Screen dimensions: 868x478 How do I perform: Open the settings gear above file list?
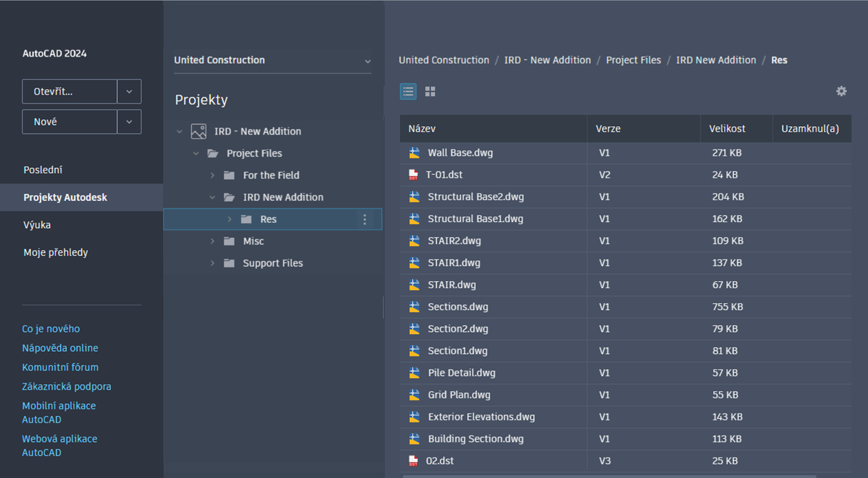click(x=841, y=91)
